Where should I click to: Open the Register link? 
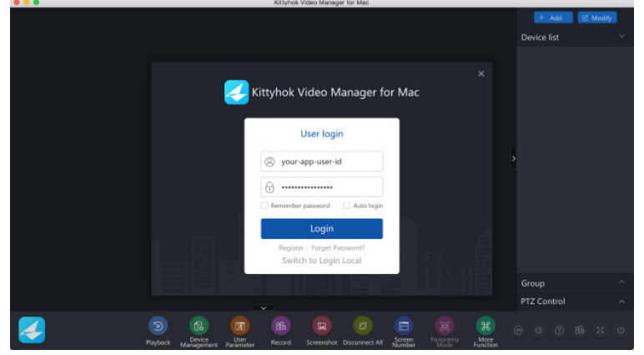[x=291, y=248]
